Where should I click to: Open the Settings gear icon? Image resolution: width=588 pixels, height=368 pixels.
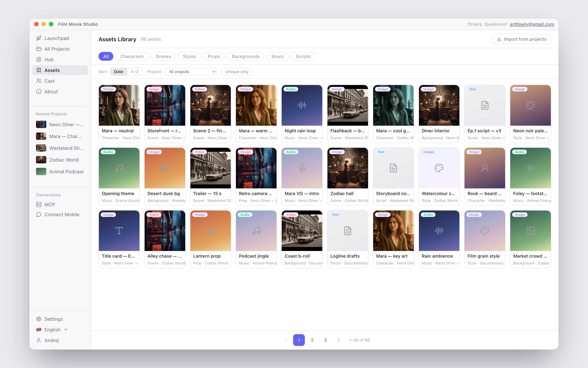point(39,319)
